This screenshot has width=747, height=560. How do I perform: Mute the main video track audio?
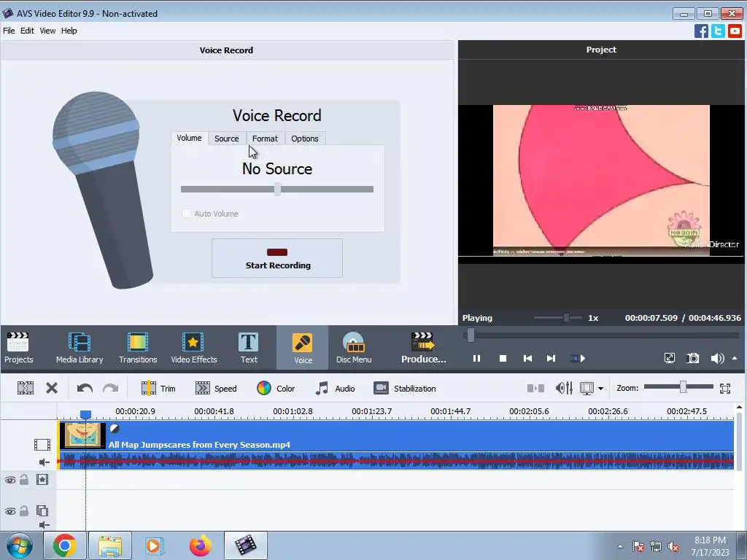pyautogui.click(x=44, y=462)
